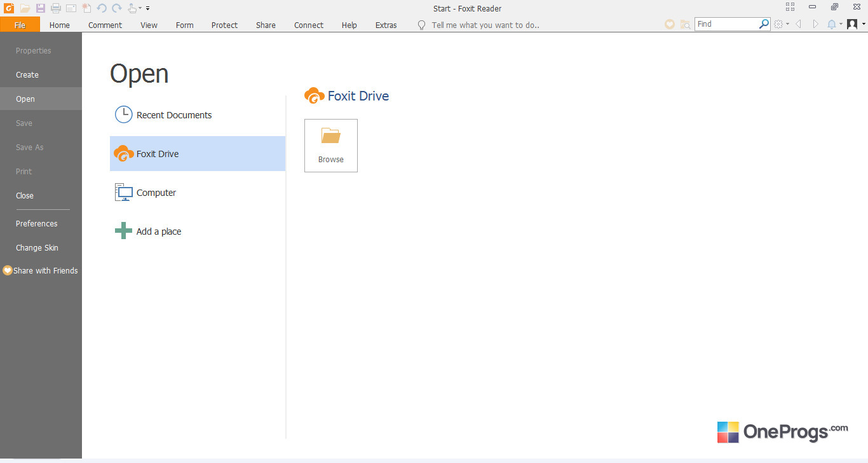Click the Save floppy disk icon

click(41, 8)
